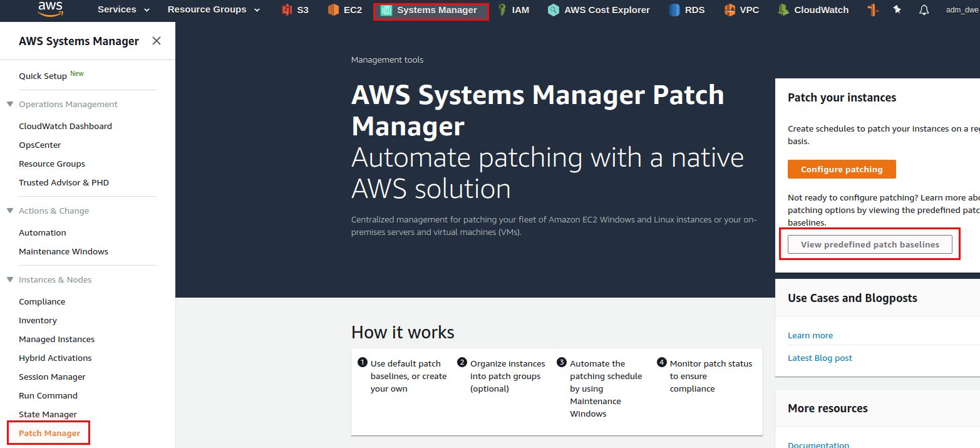
Task: Select Patch Manager in the sidebar
Action: [x=49, y=433]
